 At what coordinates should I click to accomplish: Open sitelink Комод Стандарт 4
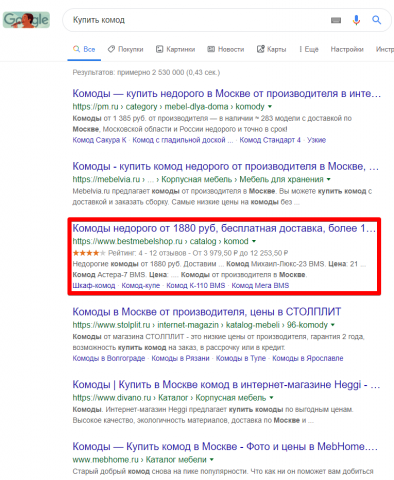(x=270, y=140)
